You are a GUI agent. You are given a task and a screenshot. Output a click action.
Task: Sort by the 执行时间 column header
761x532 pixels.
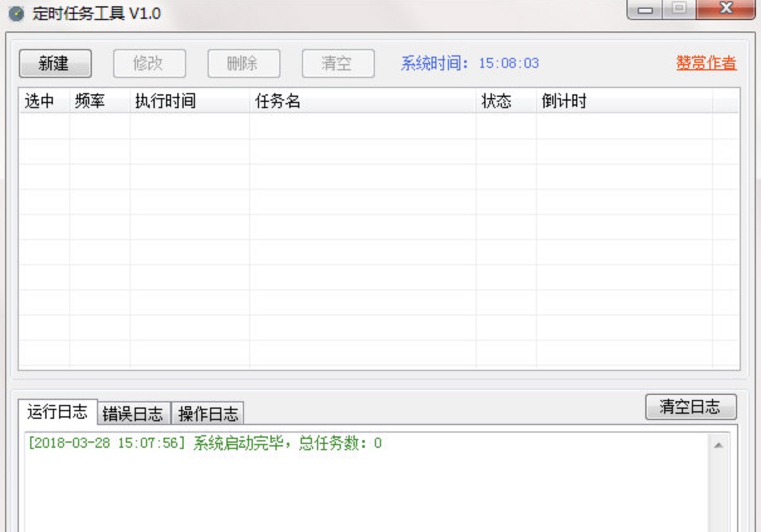click(189, 101)
